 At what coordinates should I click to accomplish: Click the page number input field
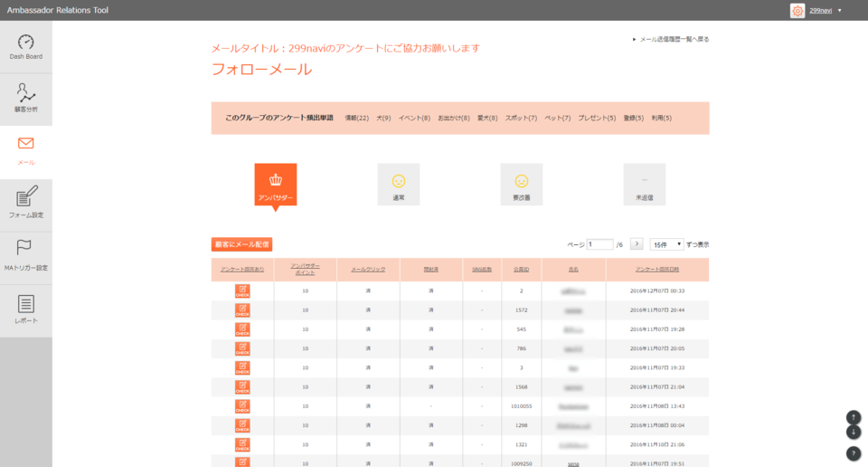(x=599, y=244)
